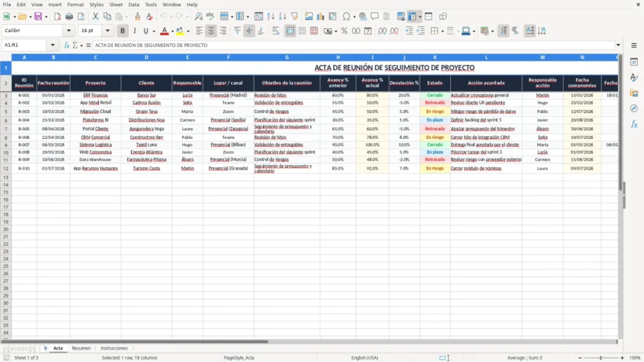Click the zoom out minus button
Viewport: 644px width, 362px height.
580,358
